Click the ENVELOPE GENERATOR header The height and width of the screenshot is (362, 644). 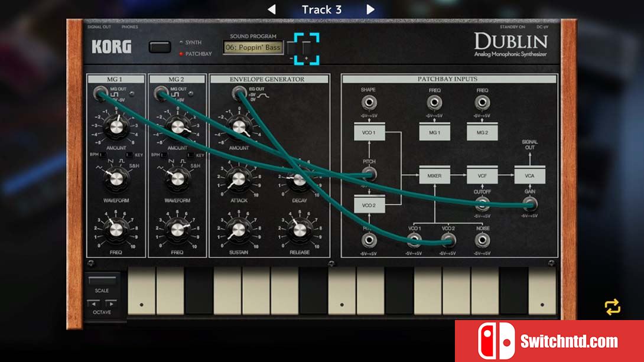(269, 79)
